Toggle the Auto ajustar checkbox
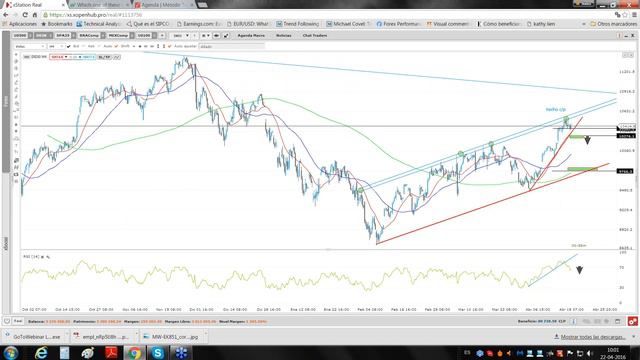This screenshot has width=640, height=360. pyautogui.click(x=170, y=47)
